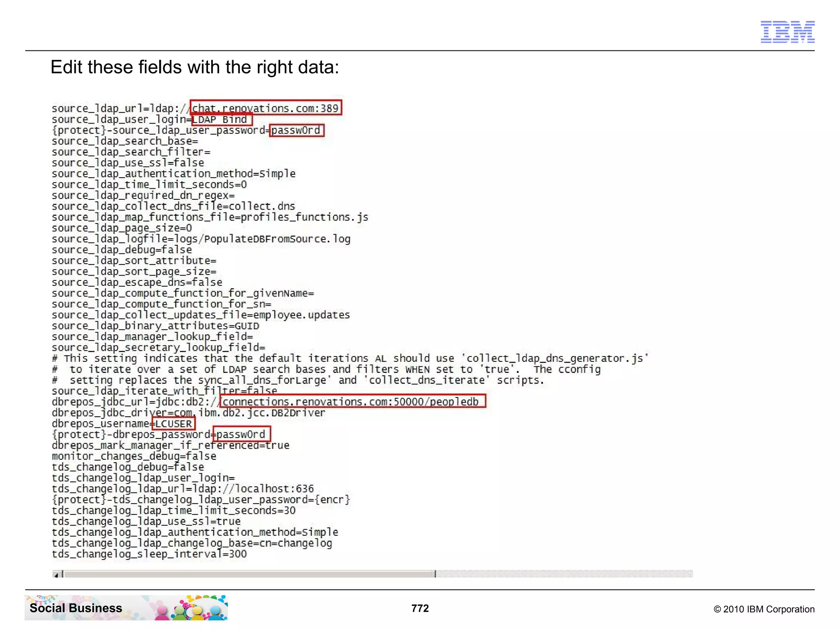Viewport: 840px width, 630px height.
Task: Click the source_ldap_use_ssl=false line
Action: click(x=128, y=163)
